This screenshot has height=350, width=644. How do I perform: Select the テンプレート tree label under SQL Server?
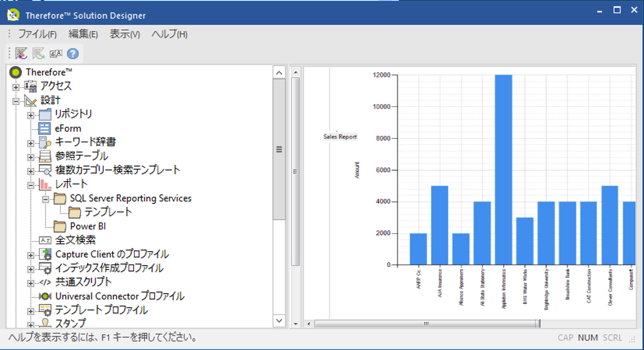point(109,212)
